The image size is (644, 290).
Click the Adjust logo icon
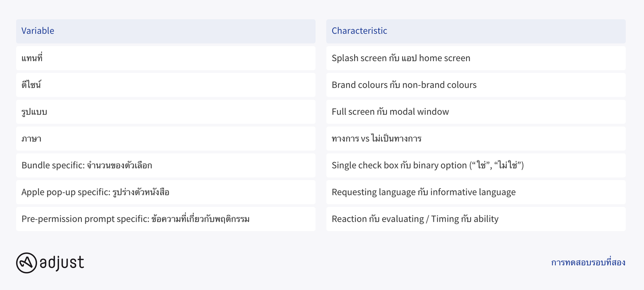point(26,263)
